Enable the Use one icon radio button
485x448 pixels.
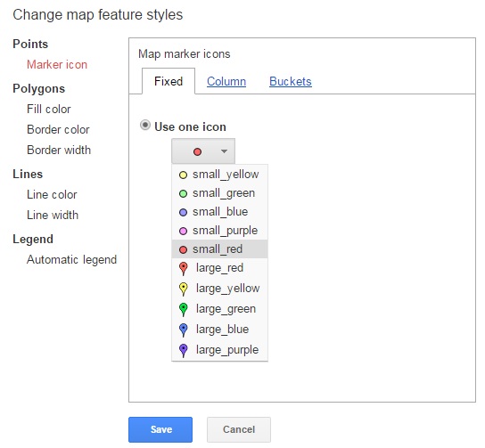click(x=145, y=126)
